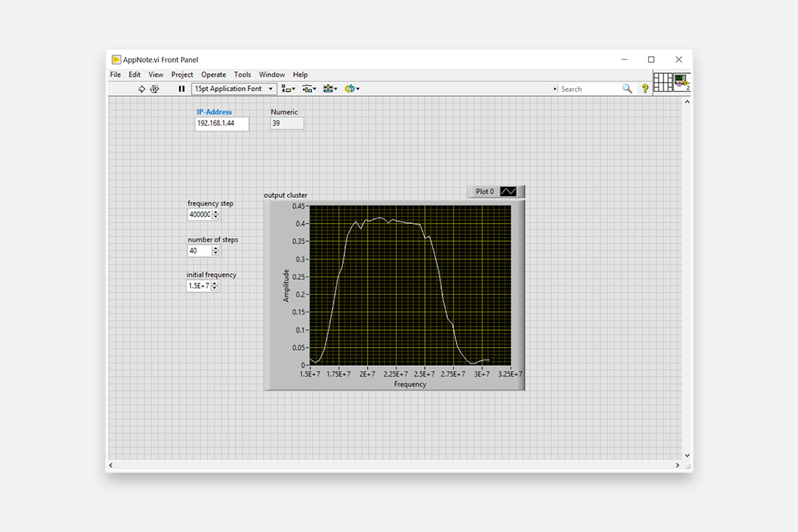This screenshot has width=798, height=532.
Task: Click the connector pane grid icon
Action: [x=663, y=81]
